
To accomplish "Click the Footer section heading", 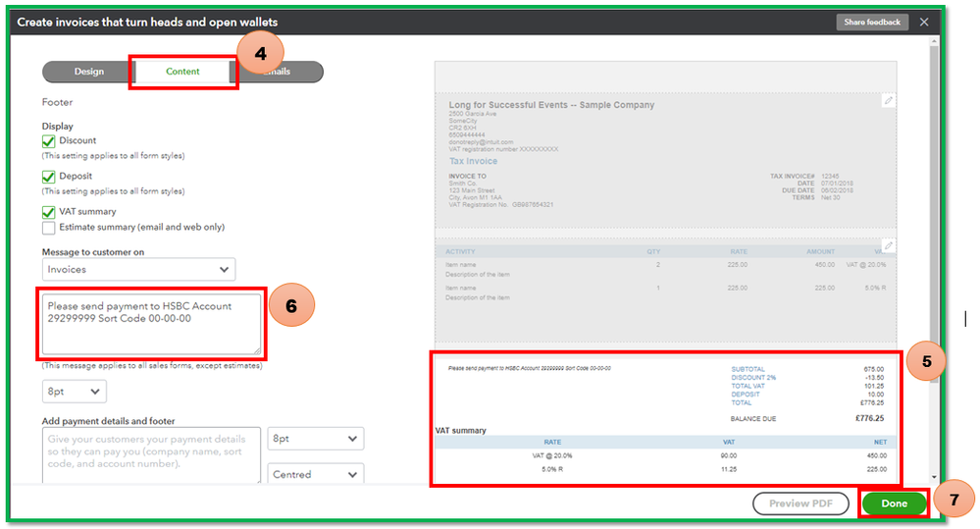I will tap(57, 102).
